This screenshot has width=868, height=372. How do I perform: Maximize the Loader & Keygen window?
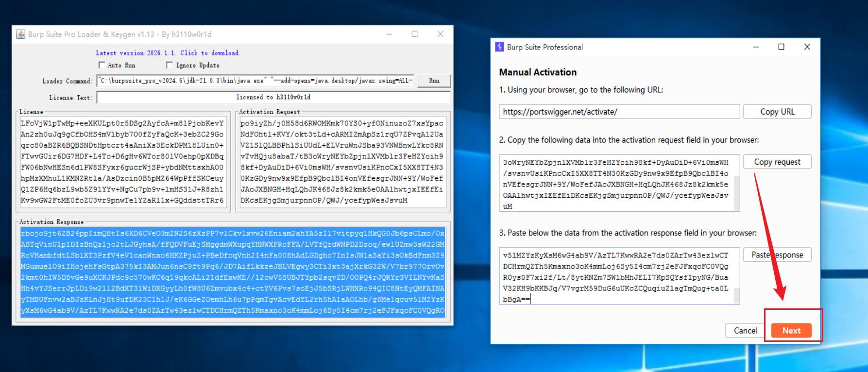click(414, 34)
